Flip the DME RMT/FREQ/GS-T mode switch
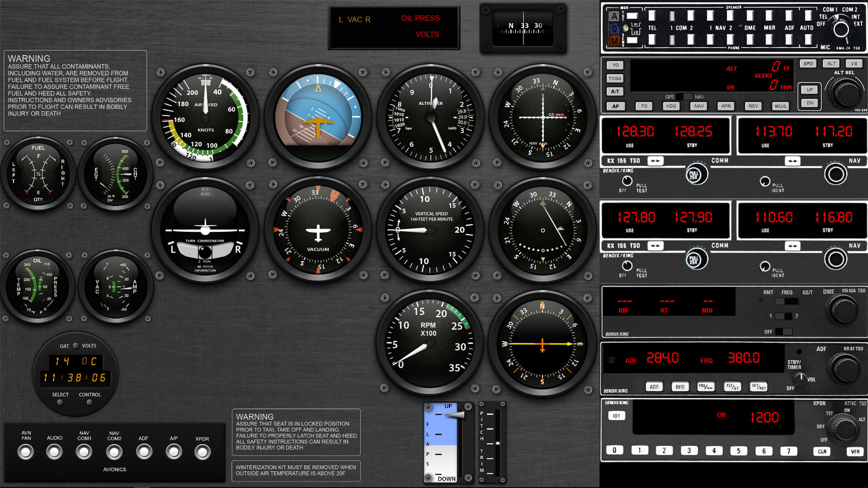The image size is (868, 488). (x=786, y=301)
